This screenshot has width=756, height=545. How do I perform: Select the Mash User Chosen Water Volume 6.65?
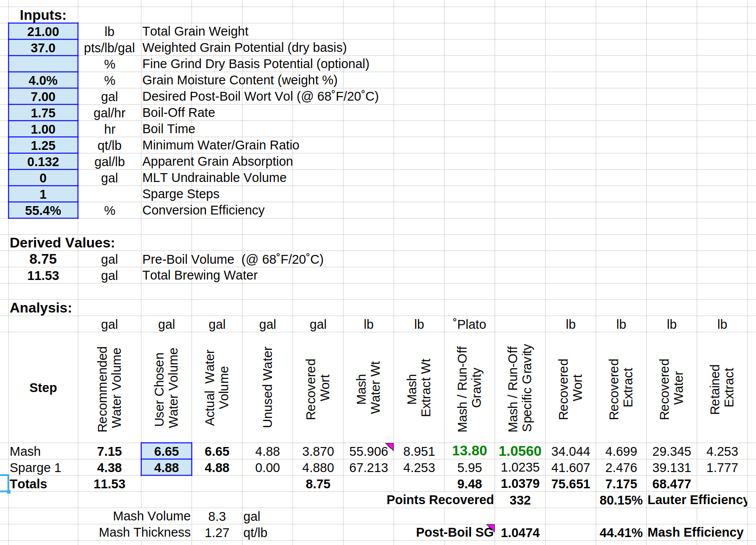[x=166, y=451]
